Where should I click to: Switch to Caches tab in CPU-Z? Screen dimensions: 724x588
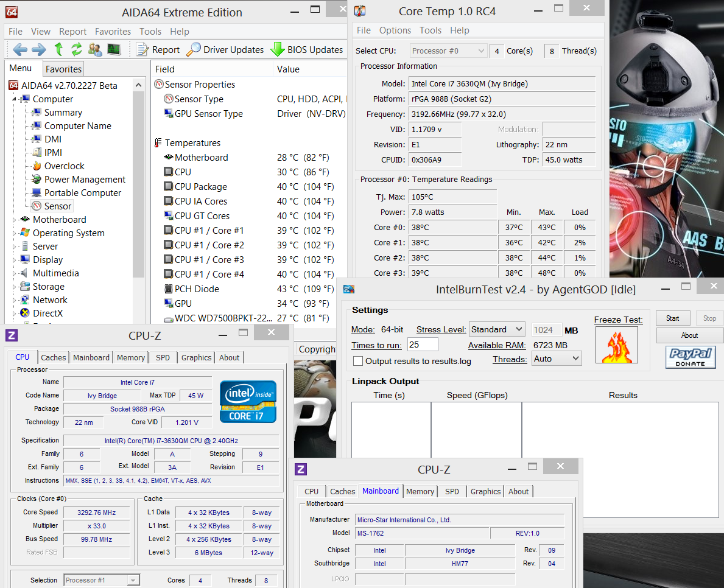tap(54, 357)
